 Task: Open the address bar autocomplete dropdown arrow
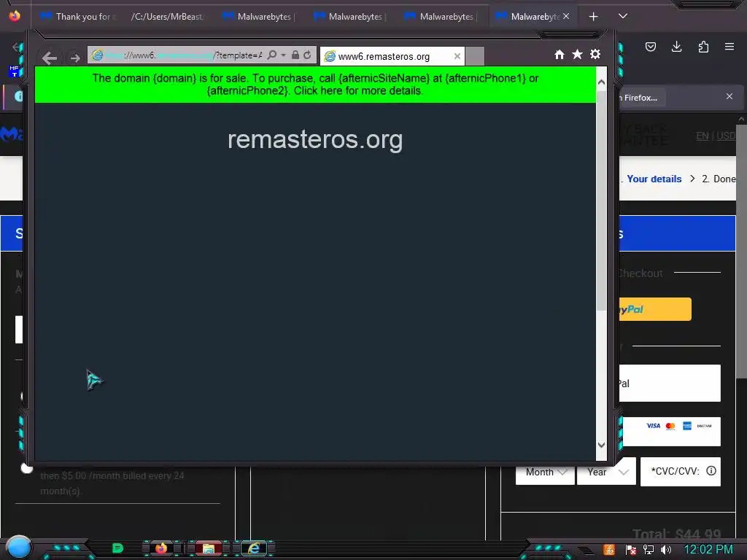click(x=283, y=55)
